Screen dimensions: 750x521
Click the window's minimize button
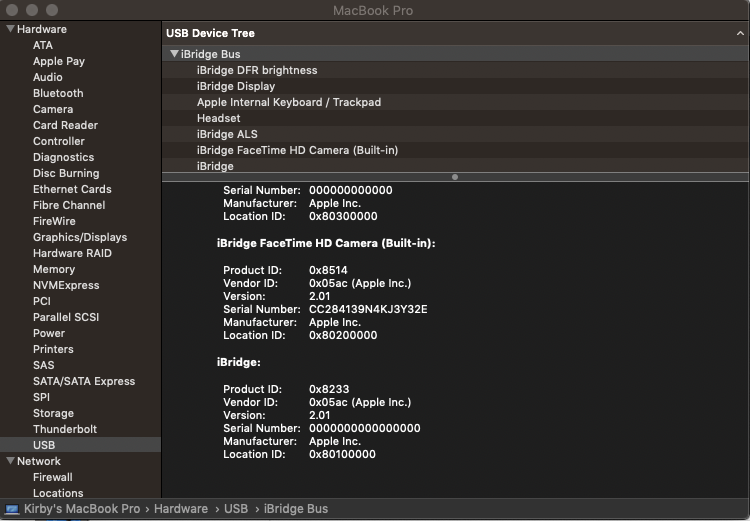click(x=32, y=10)
